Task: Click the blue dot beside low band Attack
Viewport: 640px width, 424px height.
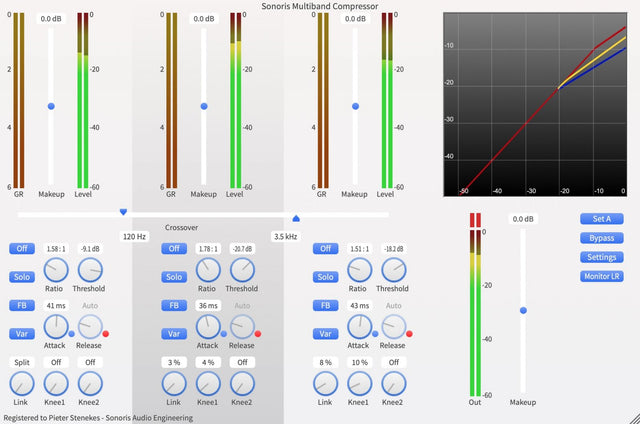Action: pyautogui.click(x=71, y=334)
